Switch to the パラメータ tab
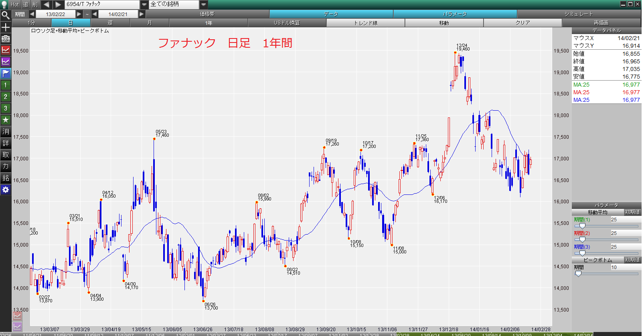 click(x=455, y=14)
